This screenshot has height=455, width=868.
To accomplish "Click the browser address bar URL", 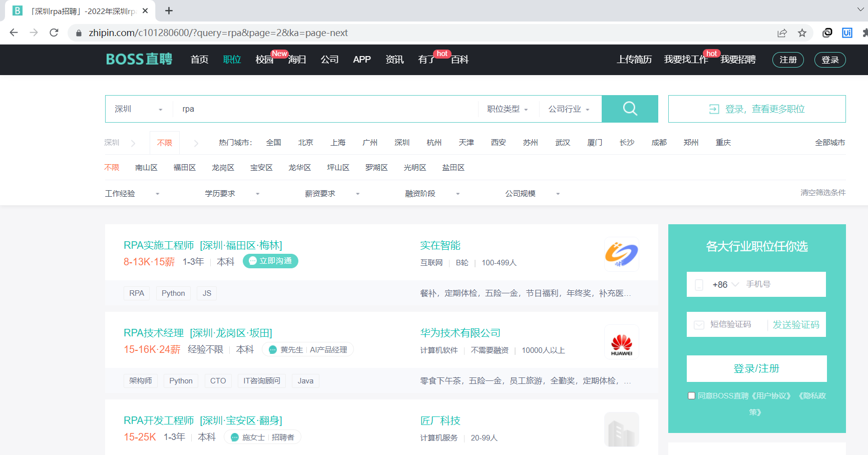I will tap(218, 33).
